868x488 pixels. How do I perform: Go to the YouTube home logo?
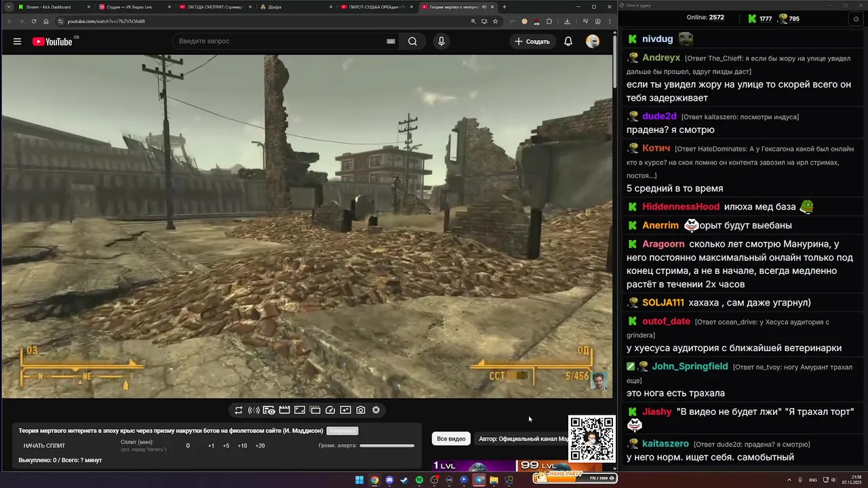point(52,41)
